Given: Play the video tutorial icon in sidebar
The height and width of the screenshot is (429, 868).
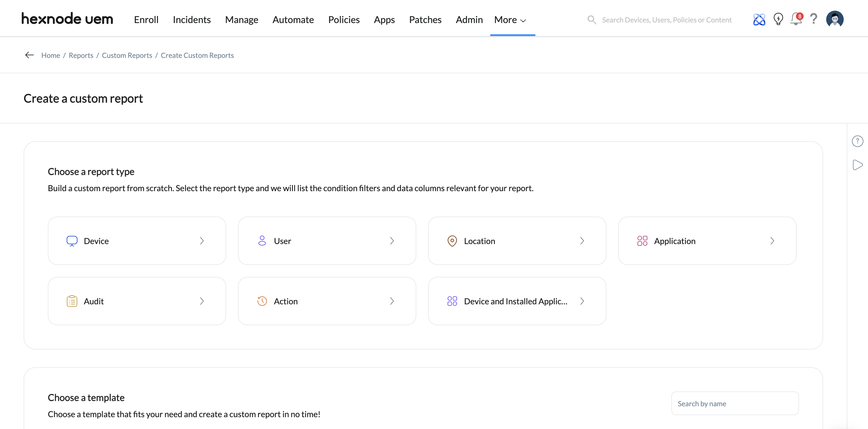Looking at the screenshot, I should click(x=857, y=165).
